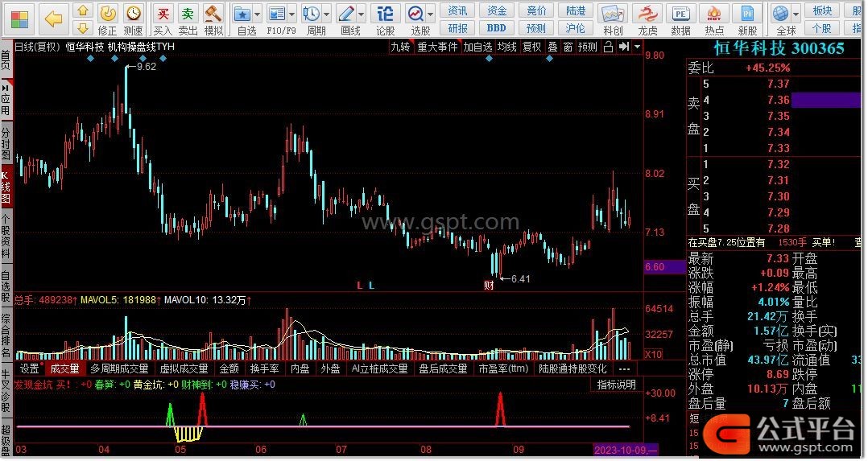Expand the 周期 period dropdown arrow
868x461 pixels.
[x=327, y=14]
